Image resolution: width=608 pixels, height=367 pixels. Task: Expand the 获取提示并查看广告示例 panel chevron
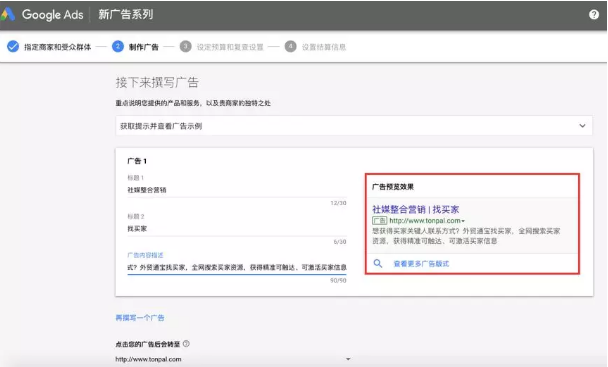582,126
